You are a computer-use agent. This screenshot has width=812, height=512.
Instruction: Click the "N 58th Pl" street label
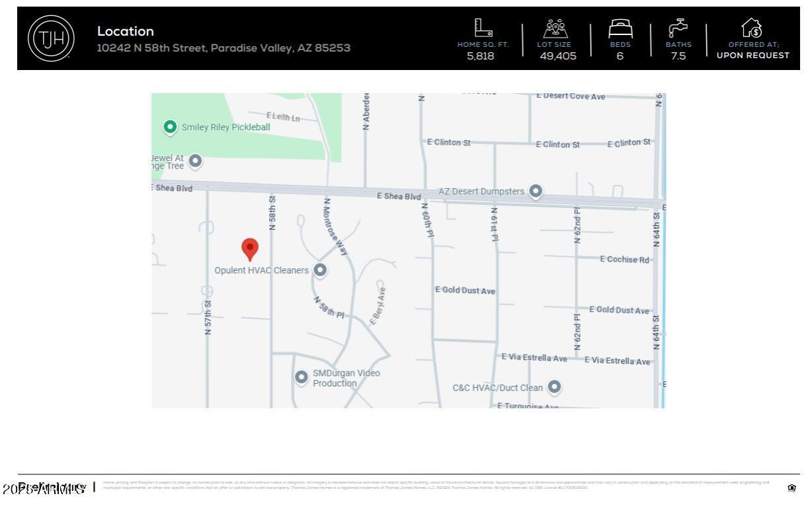pyautogui.click(x=329, y=307)
